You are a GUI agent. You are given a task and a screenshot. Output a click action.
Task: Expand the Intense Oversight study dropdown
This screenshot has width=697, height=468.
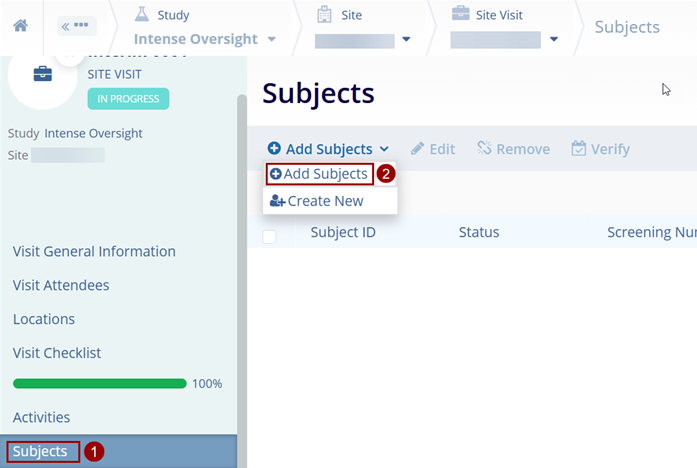pos(271,40)
